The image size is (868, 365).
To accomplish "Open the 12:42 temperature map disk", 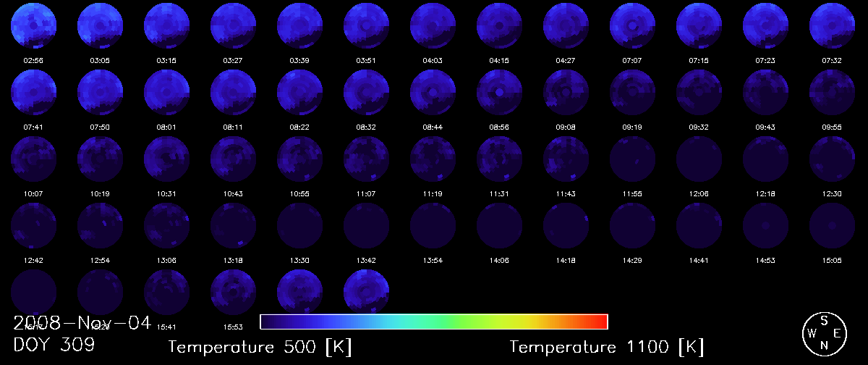I will [33, 226].
